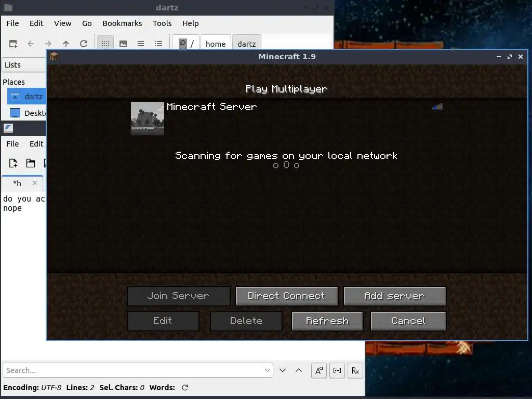Image resolution: width=532 pixels, height=399 pixels.
Task: Close the *h document tab
Action: tap(35, 183)
